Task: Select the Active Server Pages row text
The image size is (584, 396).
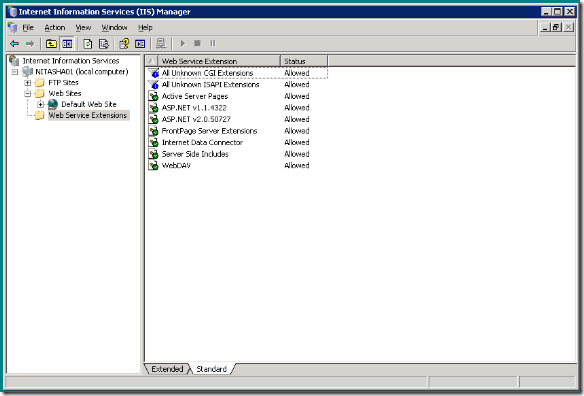Action: pyautogui.click(x=195, y=96)
